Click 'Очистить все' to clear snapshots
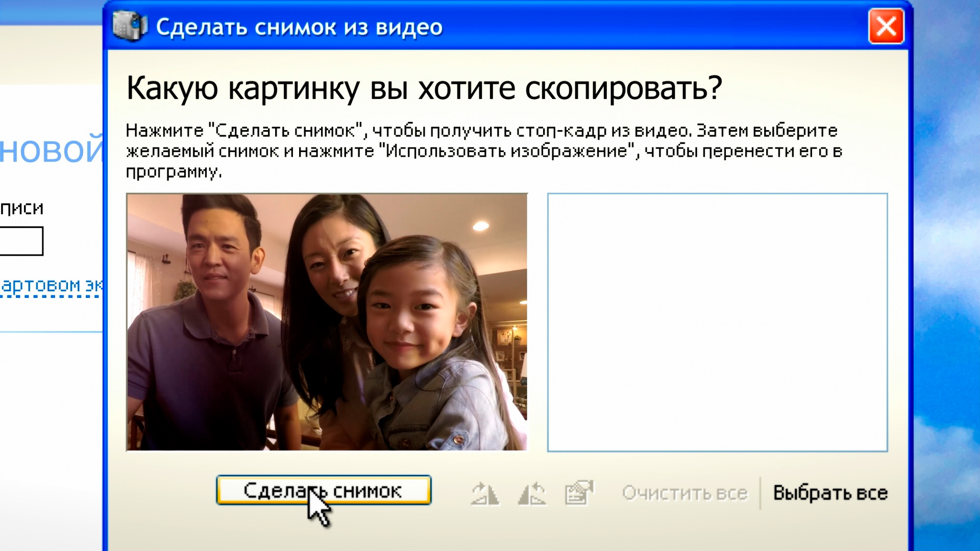Image resolution: width=980 pixels, height=551 pixels. coord(684,493)
